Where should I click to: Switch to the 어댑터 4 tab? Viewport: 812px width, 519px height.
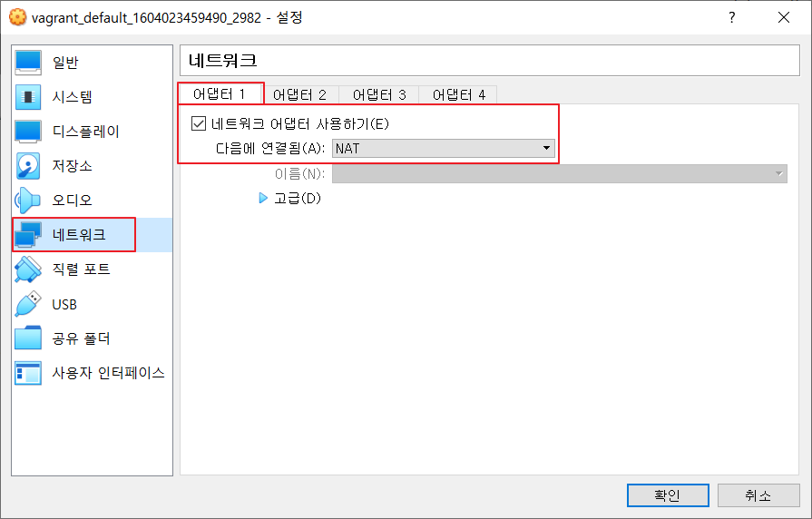[x=459, y=94]
